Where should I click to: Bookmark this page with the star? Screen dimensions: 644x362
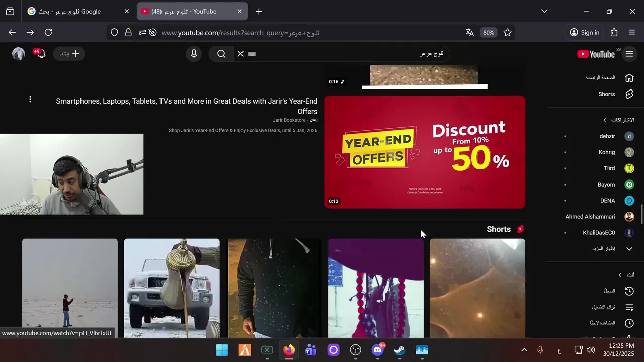[x=508, y=32]
